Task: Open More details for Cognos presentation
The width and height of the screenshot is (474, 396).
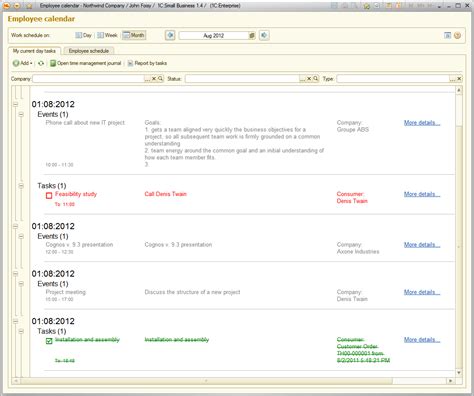Action: click(422, 245)
